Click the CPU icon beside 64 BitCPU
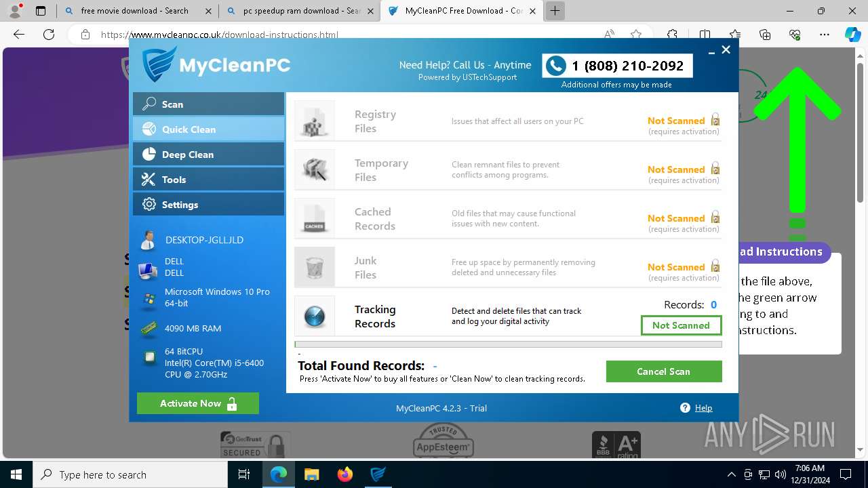 point(149,358)
